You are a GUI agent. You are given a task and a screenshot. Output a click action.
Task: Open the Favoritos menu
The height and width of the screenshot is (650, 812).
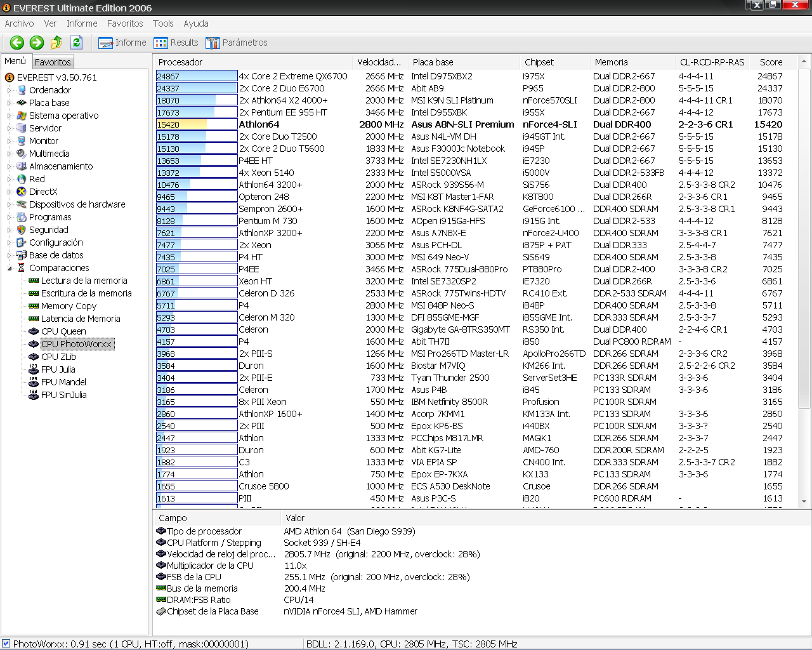(x=125, y=23)
